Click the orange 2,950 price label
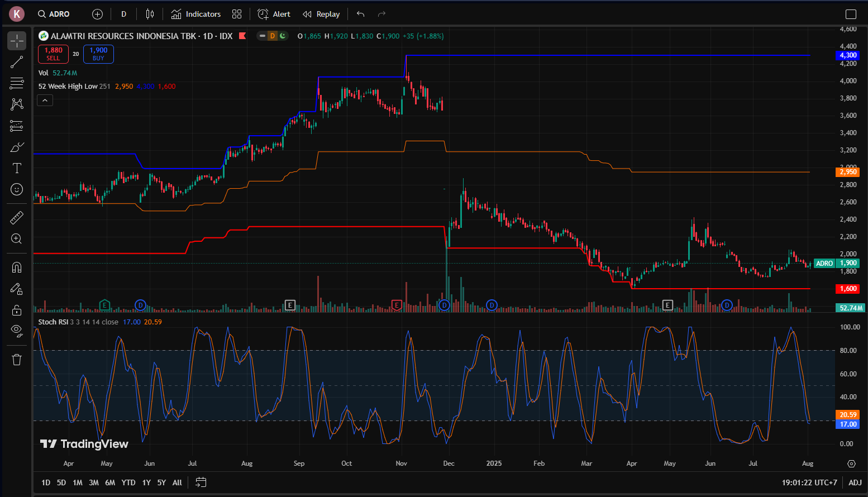Image resolution: width=868 pixels, height=497 pixels. pyautogui.click(x=848, y=172)
